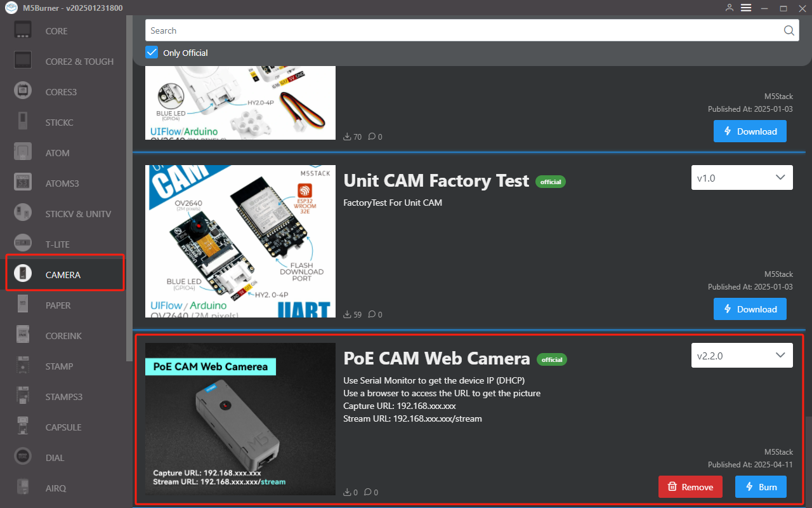Screen dimensions: 812x508
Task: Select the CORE device icon
Action: click(x=23, y=30)
